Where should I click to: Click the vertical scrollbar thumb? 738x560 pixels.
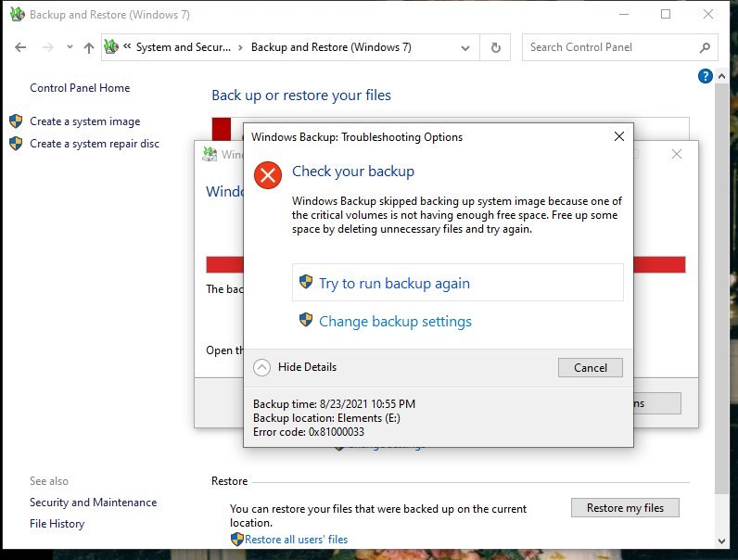721,287
